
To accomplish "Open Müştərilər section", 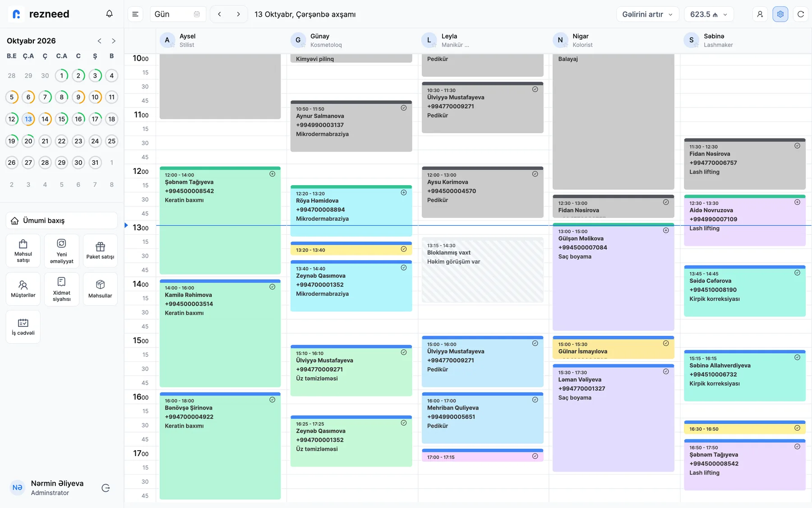I will click(x=23, y=289).
